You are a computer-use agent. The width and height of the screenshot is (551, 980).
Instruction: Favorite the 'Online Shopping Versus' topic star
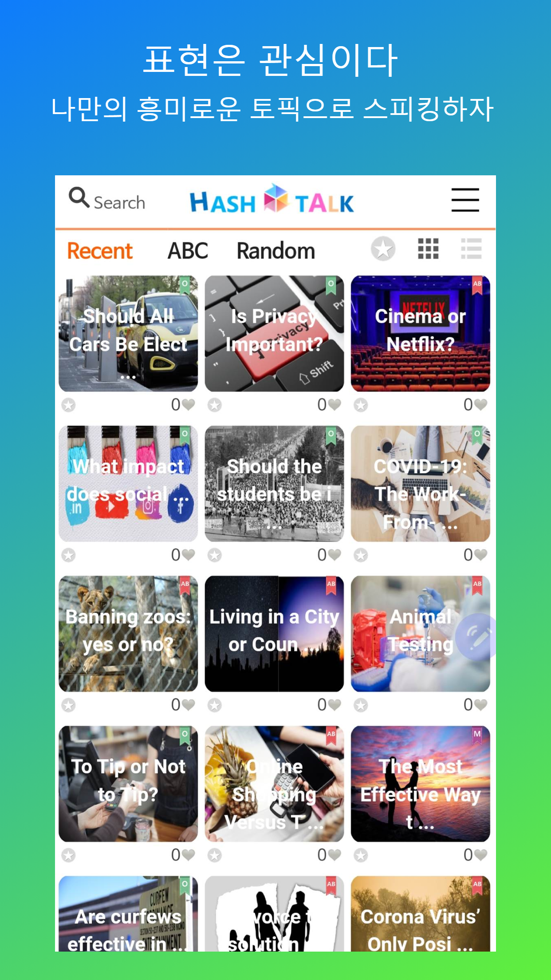click(x=215, y=855)
